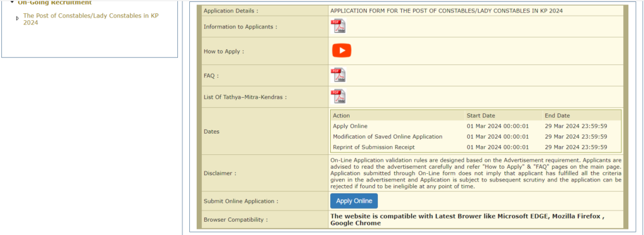
Task: Select Reprint of Submission Receipt row
Action: pos(476,147)
